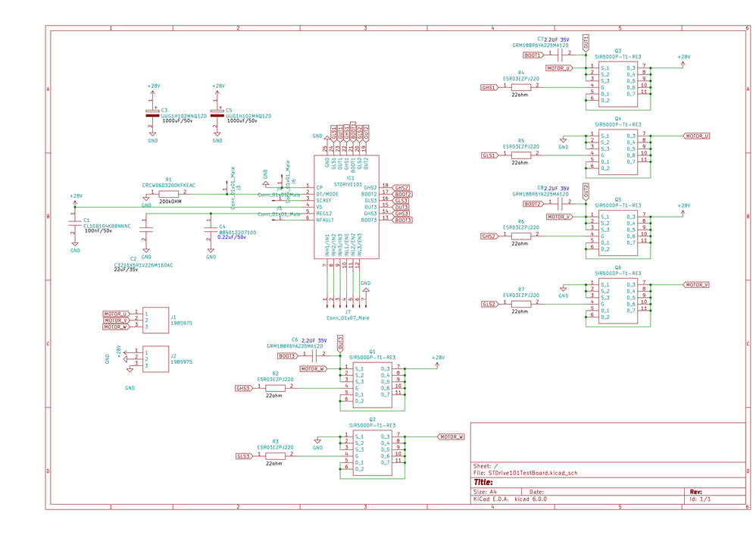The width and height of the screenshot is (756, 535).
Task: Click the 'Rev:' field in title block
Action: click(x=695, y=492)
